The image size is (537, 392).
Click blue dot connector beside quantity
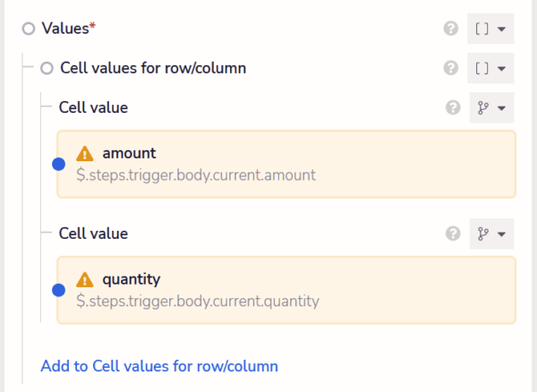pyautogui.click(x=58, y=290)
